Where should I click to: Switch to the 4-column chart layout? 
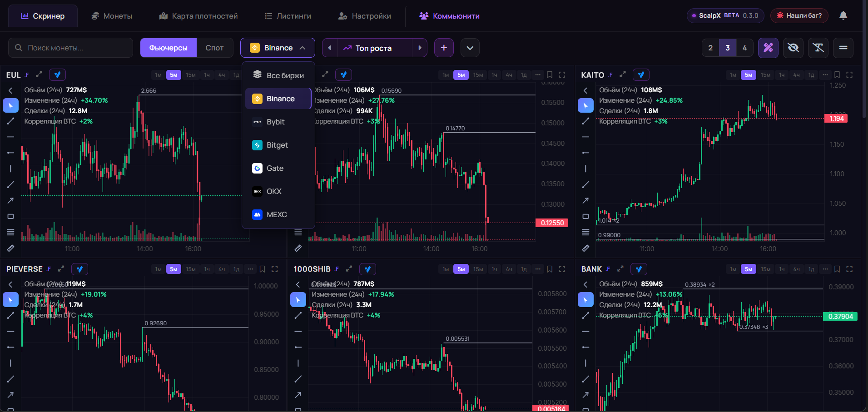pos(744,48)
